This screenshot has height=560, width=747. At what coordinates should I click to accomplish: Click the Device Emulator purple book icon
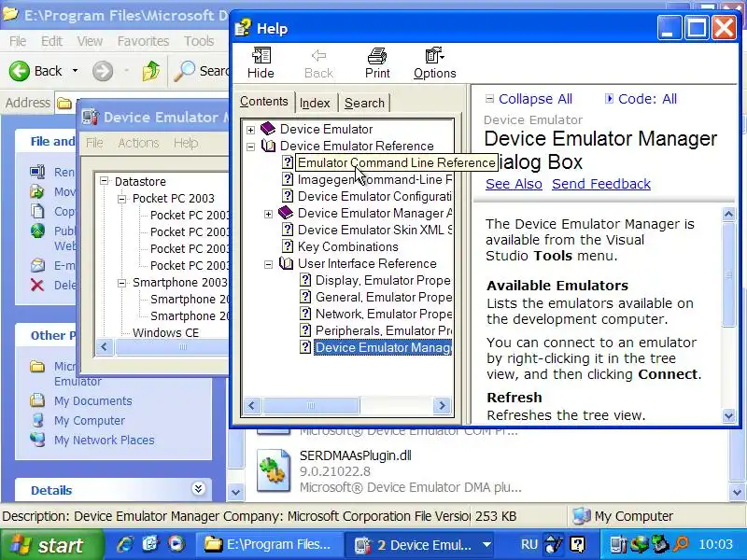(x=268, y=129)
